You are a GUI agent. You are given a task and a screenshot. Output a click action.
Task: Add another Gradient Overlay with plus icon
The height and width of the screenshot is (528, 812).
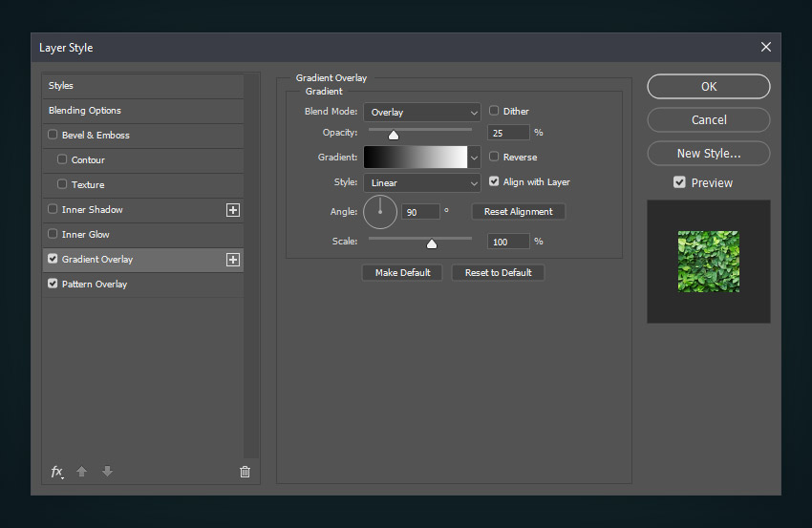tap(232, 260)
